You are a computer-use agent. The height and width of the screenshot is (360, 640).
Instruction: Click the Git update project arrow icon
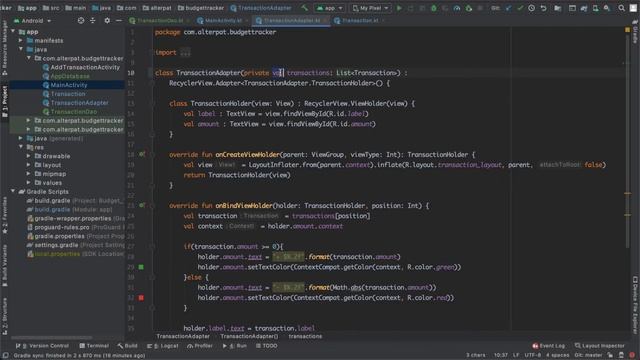pyautogui.click(x=508, y=8)
